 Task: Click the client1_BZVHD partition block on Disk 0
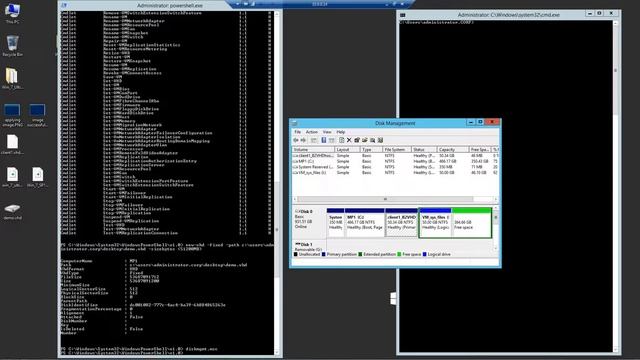[402, 223]
